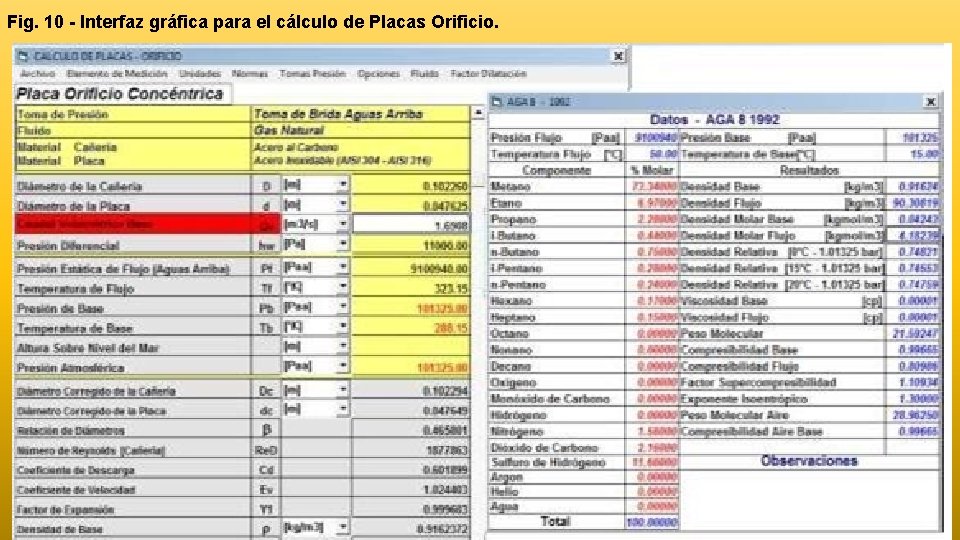Close the AGA 8 - 1992 window
Image resolution: width=960 pixels, height=540 pixels.
tap(931, 102)
